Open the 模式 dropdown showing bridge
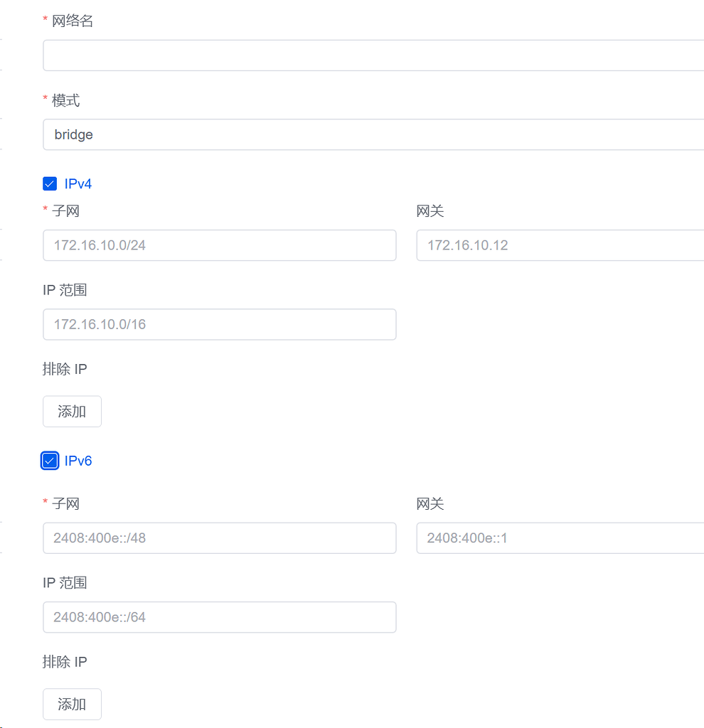 click(x=284, y=134)
